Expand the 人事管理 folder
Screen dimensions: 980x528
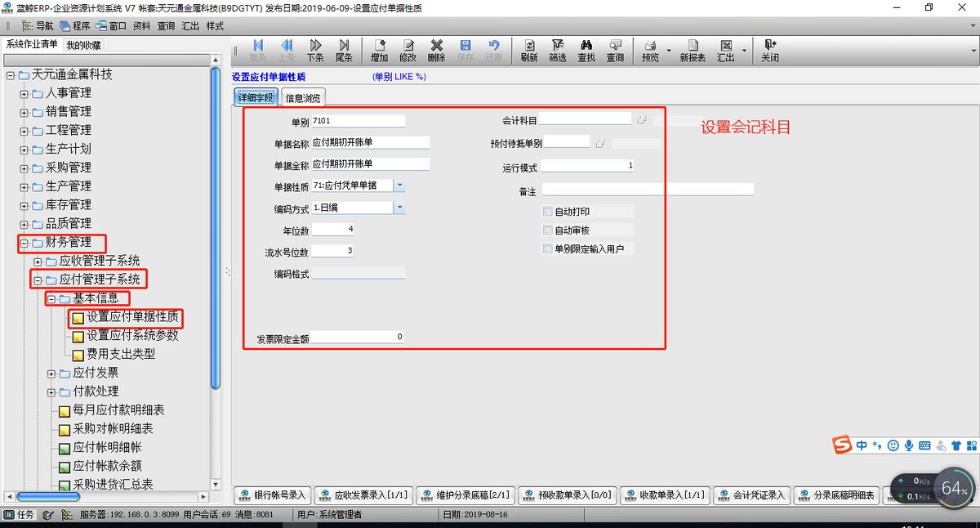point(24,93)
